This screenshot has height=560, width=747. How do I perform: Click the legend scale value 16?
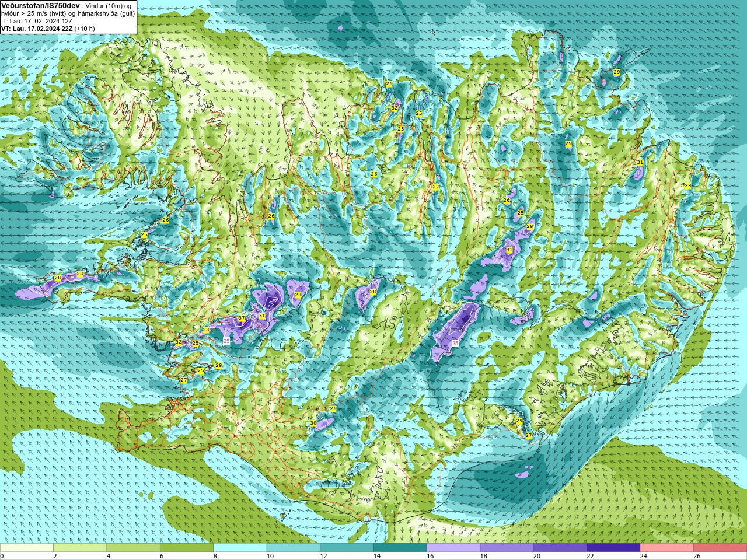pos(430,556)
